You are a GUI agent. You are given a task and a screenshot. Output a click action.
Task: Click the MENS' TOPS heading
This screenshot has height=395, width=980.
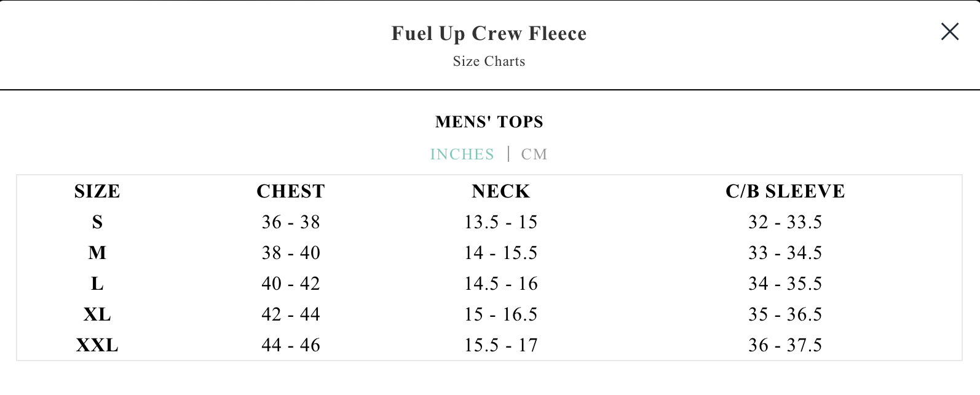tap(489, 122)
